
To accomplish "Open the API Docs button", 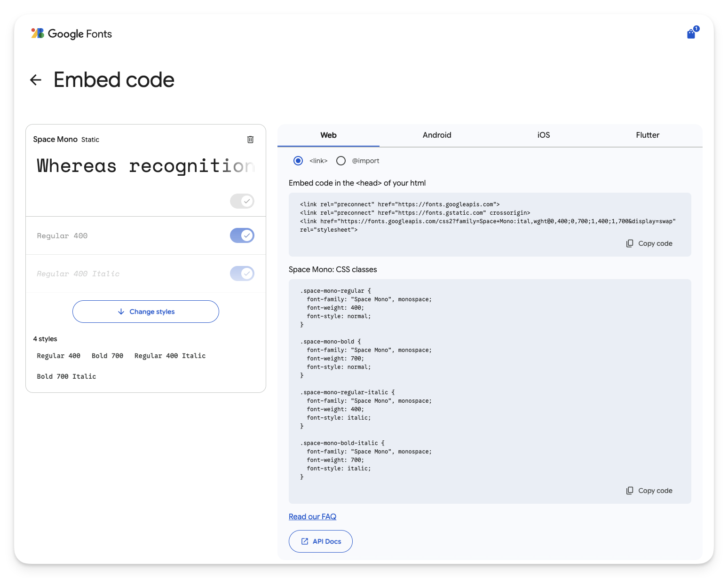I will coord(321,541).
